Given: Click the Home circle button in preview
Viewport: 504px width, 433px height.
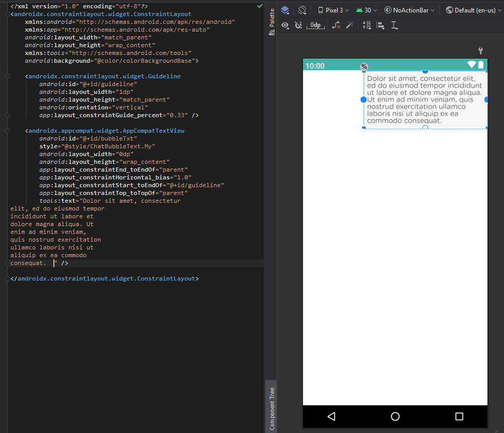Looking at the screenshot, I should [395, 416].
